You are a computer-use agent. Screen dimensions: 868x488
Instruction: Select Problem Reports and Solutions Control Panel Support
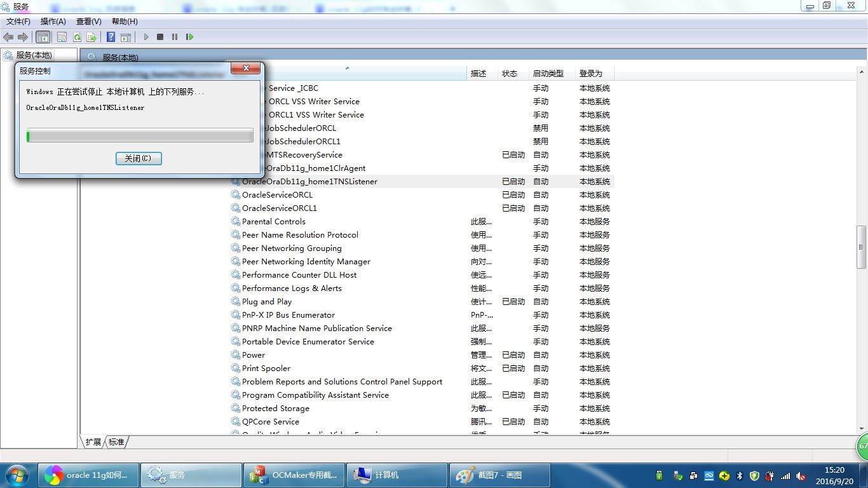point(342,382)
